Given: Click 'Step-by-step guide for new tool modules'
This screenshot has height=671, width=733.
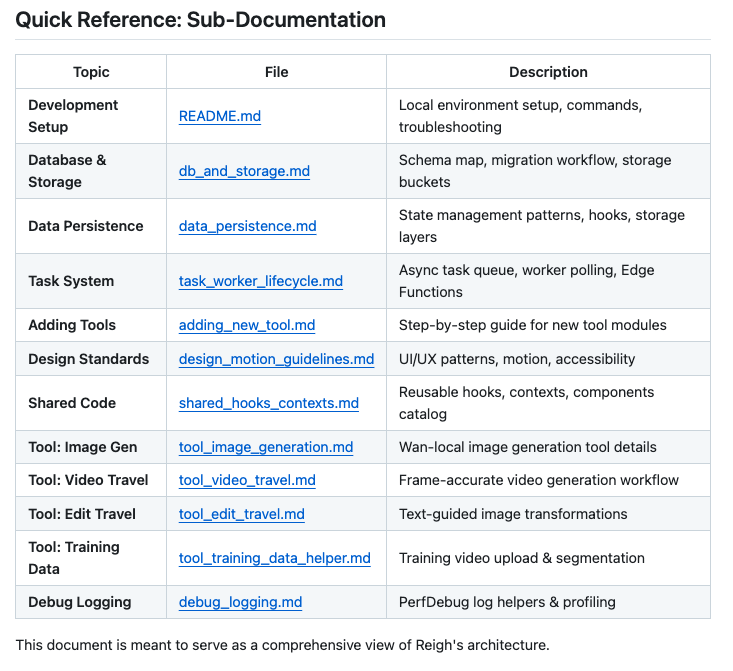Looking at the screenshot, I should coord(532,325).
